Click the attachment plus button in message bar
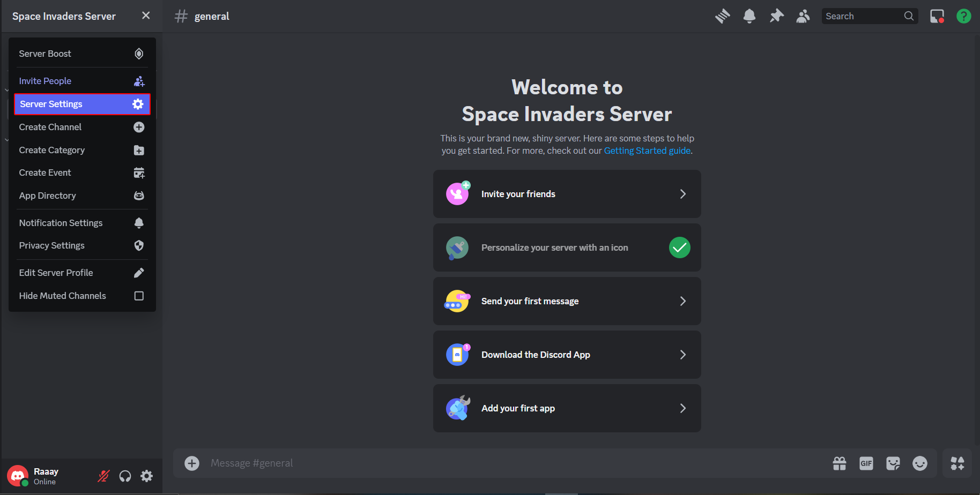Screen dimensions: 980x495 (x=192, y=463)
